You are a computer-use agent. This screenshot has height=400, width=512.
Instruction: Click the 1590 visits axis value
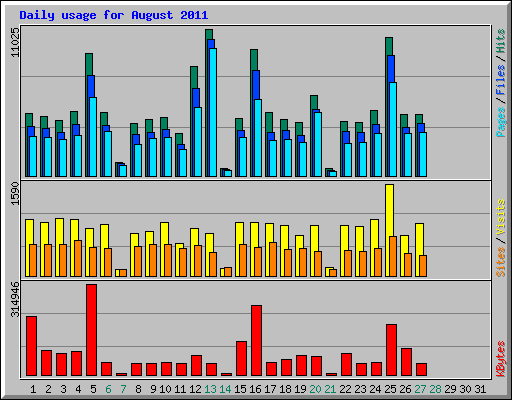(x=15, y=194)
